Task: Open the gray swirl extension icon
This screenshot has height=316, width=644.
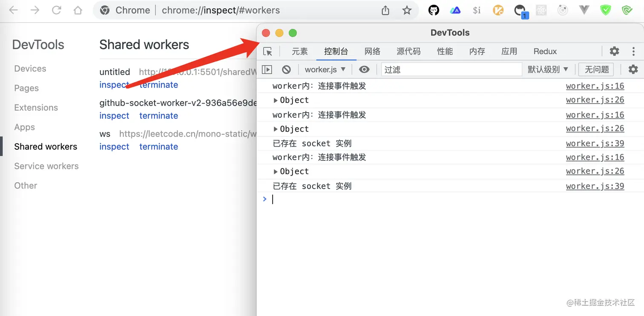Action: (x=563, y=10)
